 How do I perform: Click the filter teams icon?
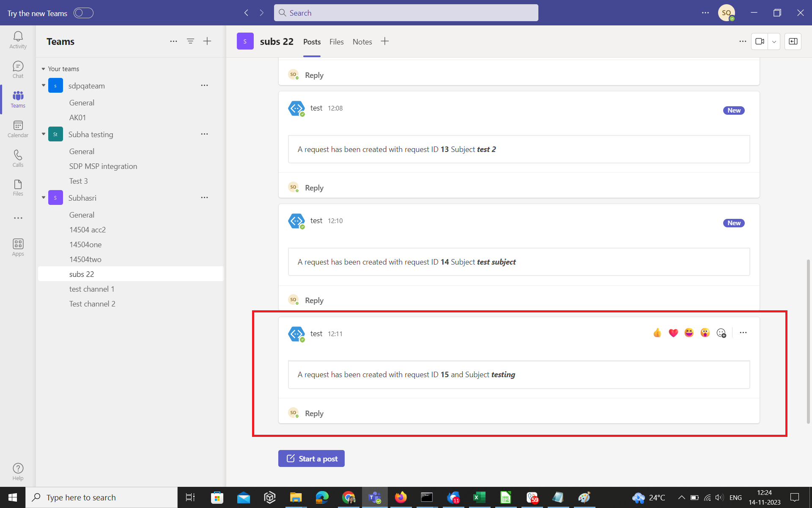[x=190, y=41]
